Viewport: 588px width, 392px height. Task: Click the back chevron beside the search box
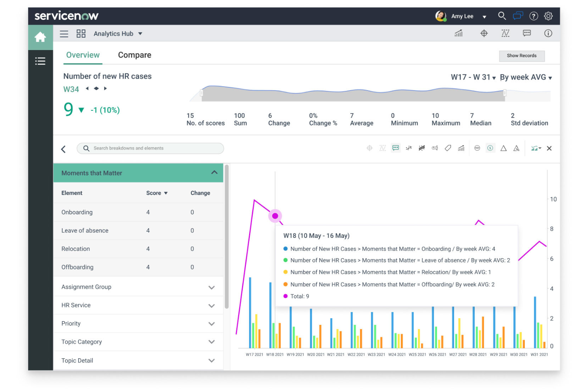tap(64, 149)
